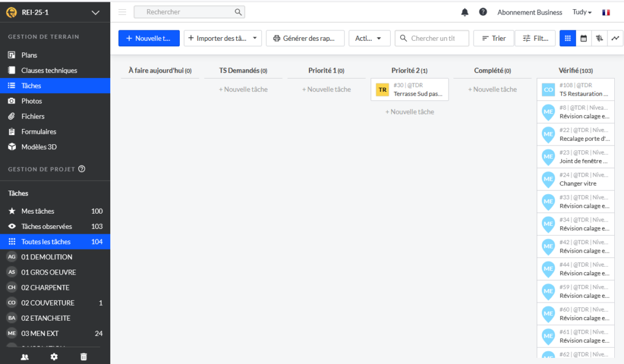
Task: Click Générer des rapports button
Action: pos(305,38)
